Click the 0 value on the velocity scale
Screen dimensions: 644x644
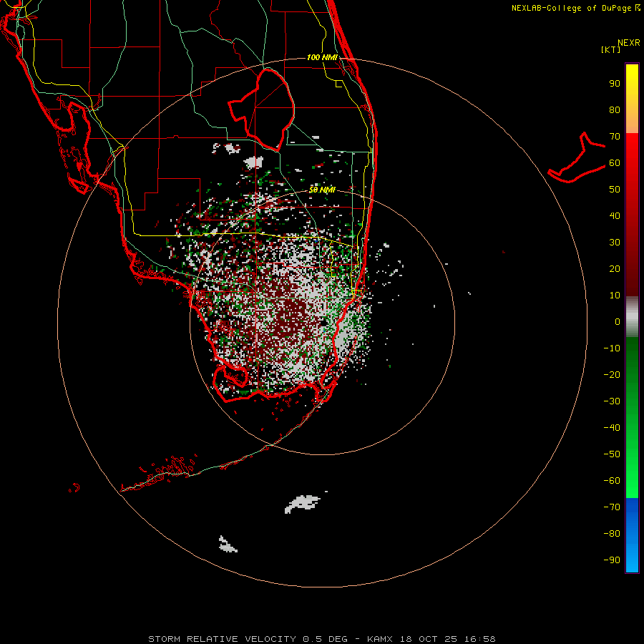point(618,322)
